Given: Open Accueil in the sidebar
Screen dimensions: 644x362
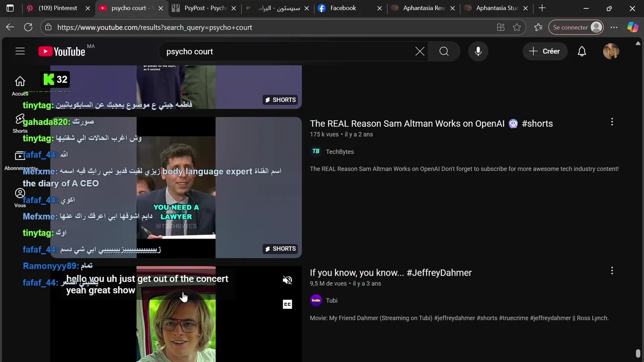Looking at the screenshot, I should click(x=20, y=86).
